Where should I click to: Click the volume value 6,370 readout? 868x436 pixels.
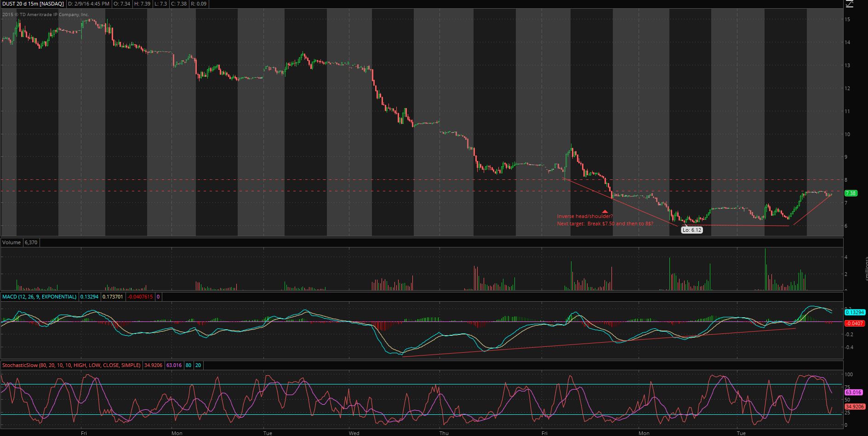tap(31, 242)
